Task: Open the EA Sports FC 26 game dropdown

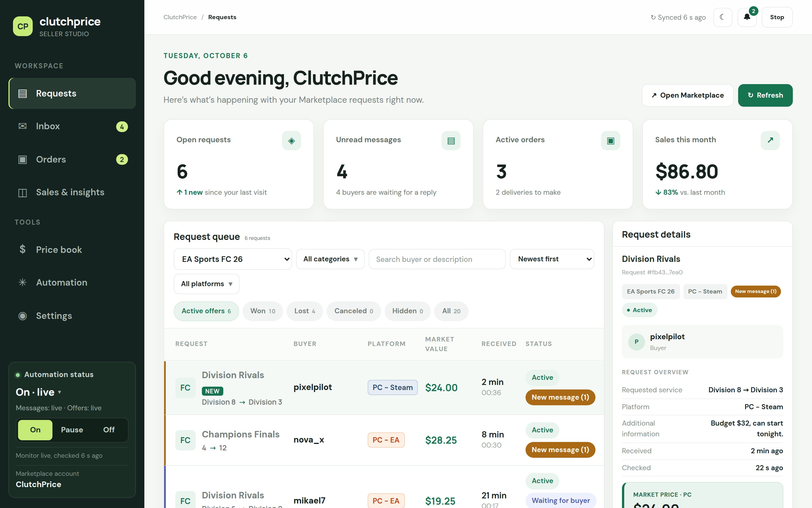Action: point(233,259)
